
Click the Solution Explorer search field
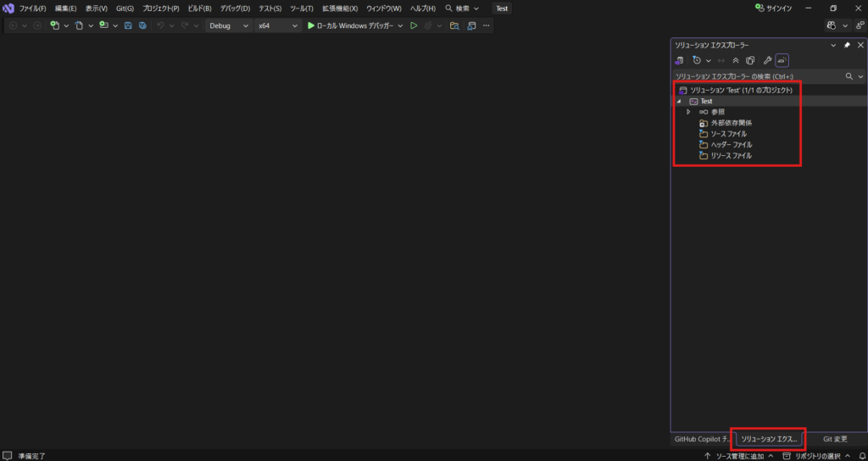754,76
